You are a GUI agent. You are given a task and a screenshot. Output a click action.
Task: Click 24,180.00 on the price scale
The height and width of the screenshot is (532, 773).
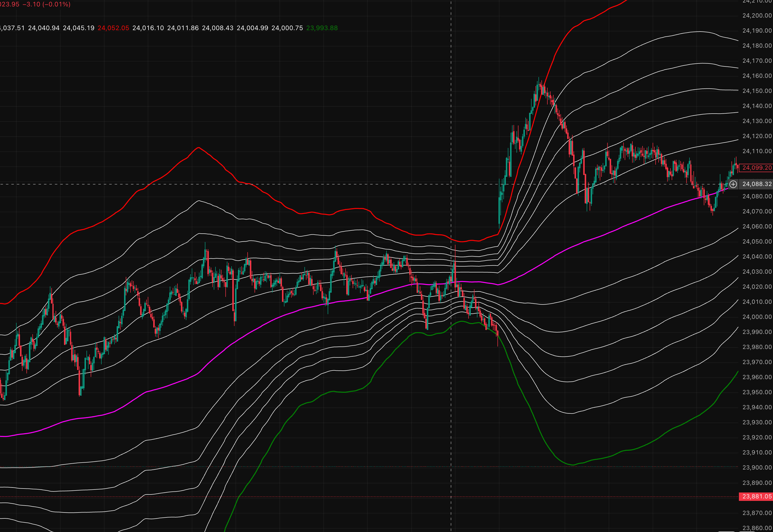757,46
